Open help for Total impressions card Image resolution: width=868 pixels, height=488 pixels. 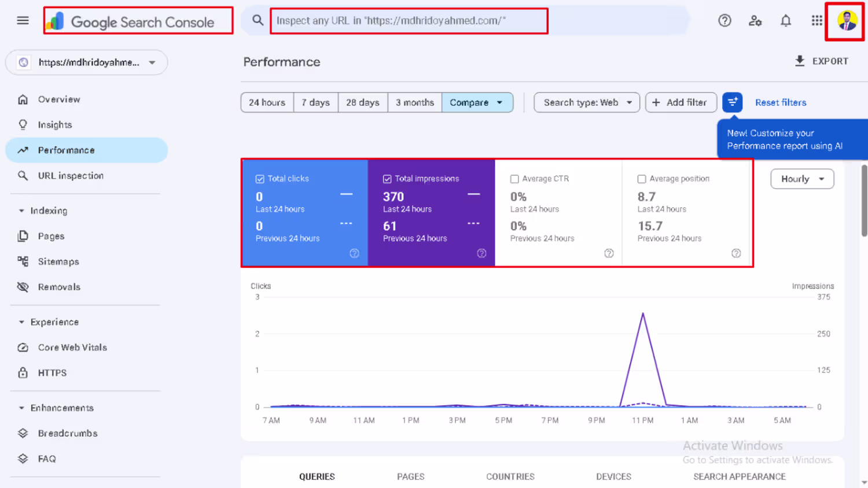click(481, 253)
